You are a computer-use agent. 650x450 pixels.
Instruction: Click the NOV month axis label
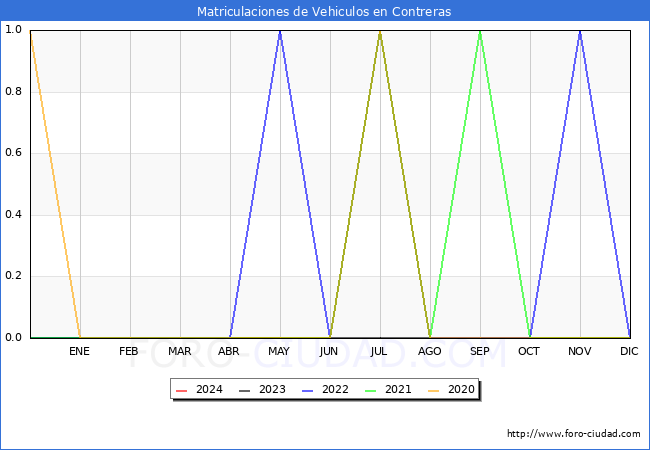[580, 351]
